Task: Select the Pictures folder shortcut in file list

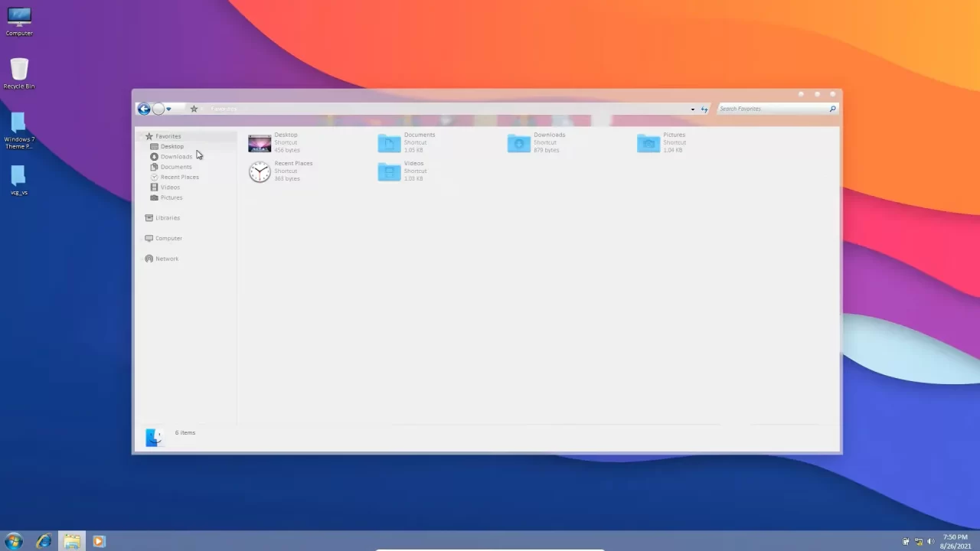Action: point(648,143)
